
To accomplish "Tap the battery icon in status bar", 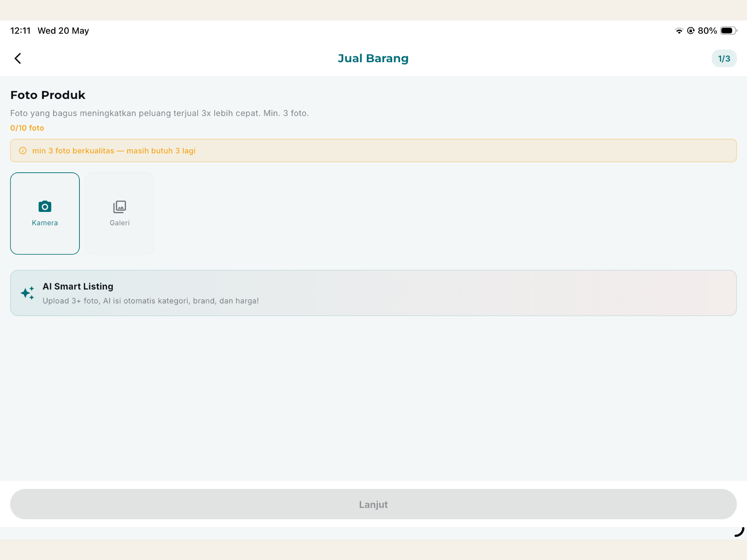I will coord(728,31).
